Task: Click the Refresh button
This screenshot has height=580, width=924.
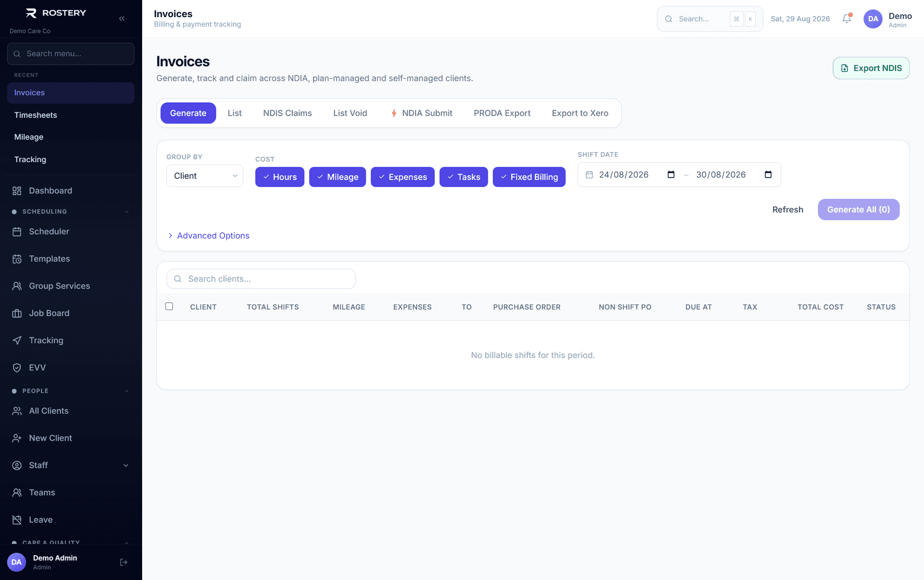Action: [788, 210]
